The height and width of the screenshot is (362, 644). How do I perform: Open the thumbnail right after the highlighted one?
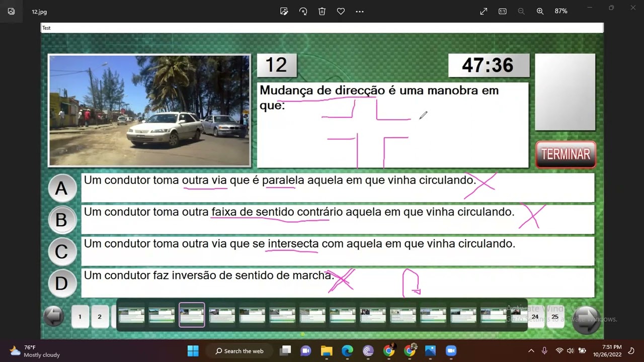[x=222, y=315]
